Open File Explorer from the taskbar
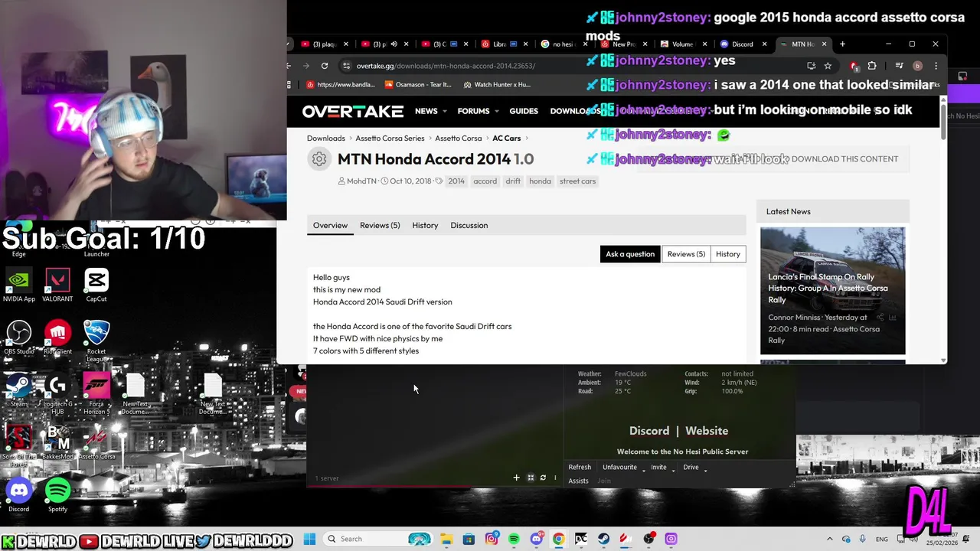The height and width of the screenshot is (551, 980). [446, 539]
